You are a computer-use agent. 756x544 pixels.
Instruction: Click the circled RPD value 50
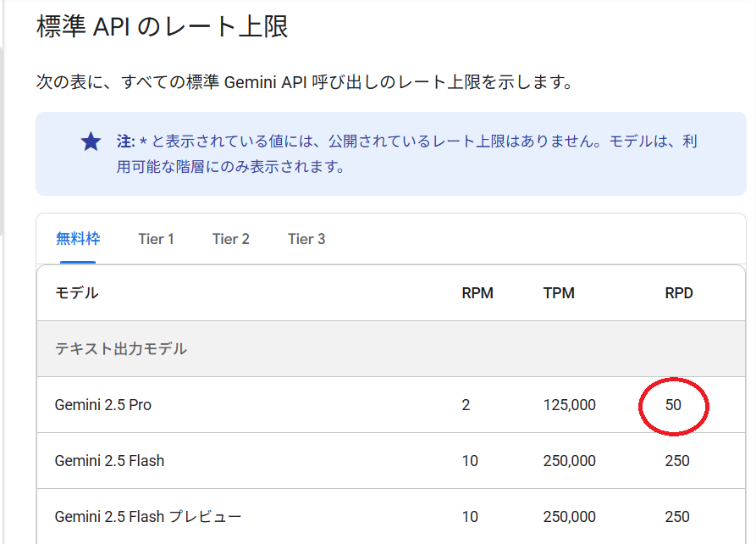pos(673,405)
